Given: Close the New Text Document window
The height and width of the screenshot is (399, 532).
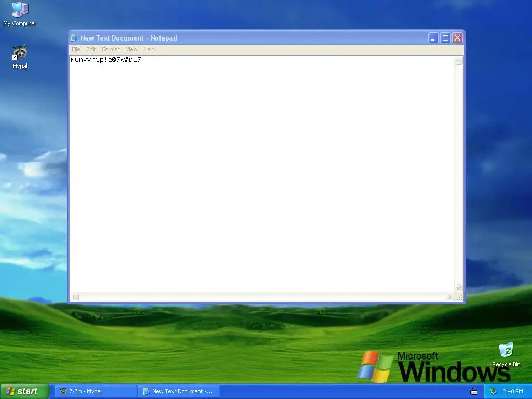Looking at the screenshot, I should tap(457, 37).
